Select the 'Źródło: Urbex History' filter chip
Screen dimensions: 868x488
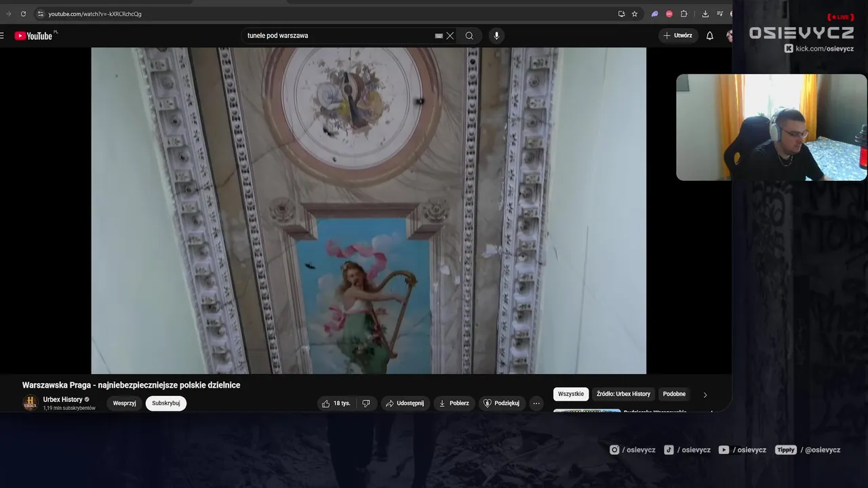click(x=623, y=394)
